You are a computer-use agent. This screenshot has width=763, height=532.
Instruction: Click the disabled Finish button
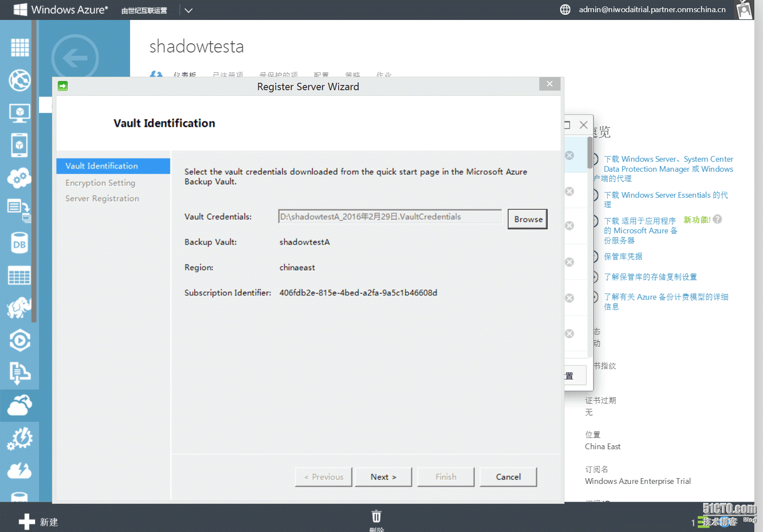coord(446,477)
